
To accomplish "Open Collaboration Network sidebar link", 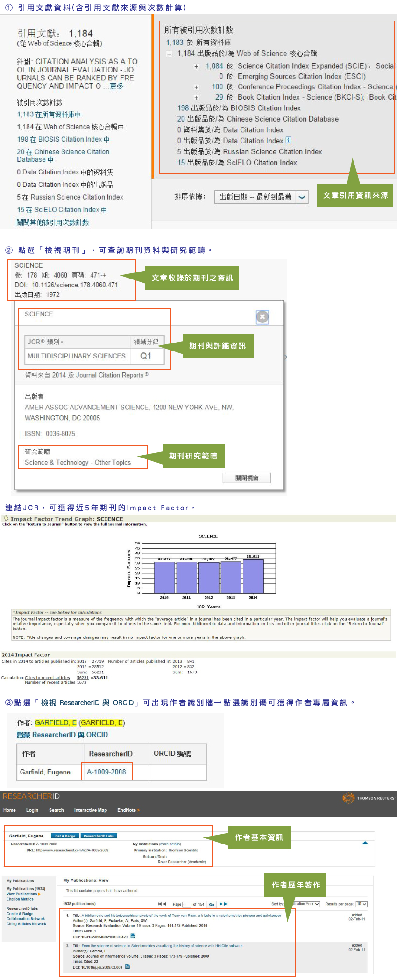I will [x=26, y=919].
